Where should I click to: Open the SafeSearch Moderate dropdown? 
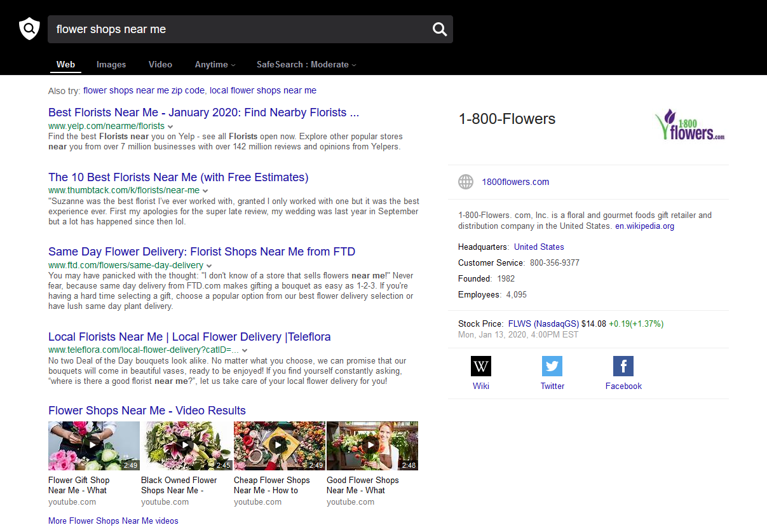306,64
